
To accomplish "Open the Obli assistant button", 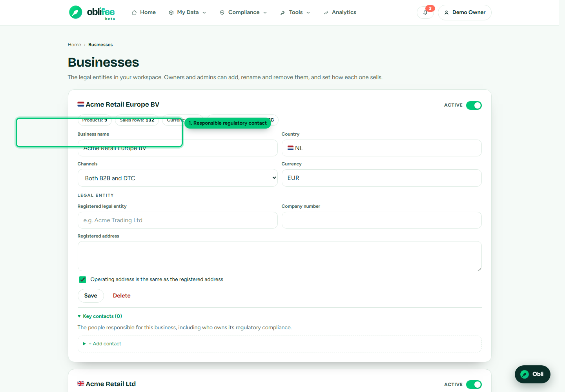I will click(532, 374).
